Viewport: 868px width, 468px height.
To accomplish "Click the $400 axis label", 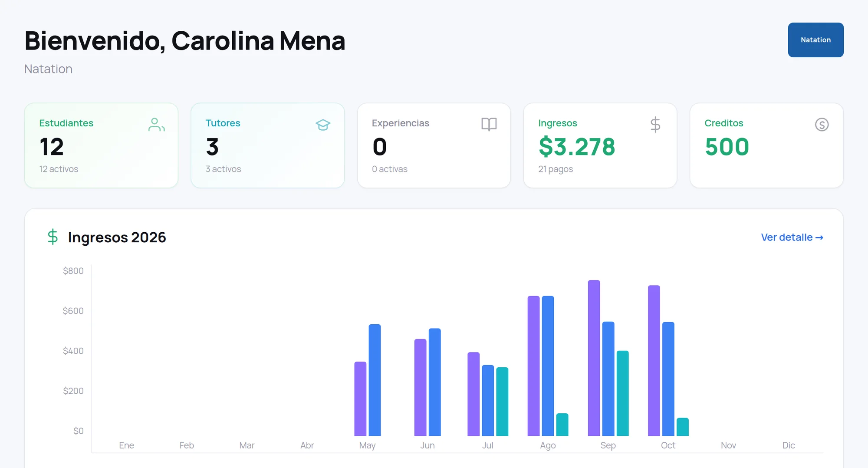I will (x=73, y=351).
